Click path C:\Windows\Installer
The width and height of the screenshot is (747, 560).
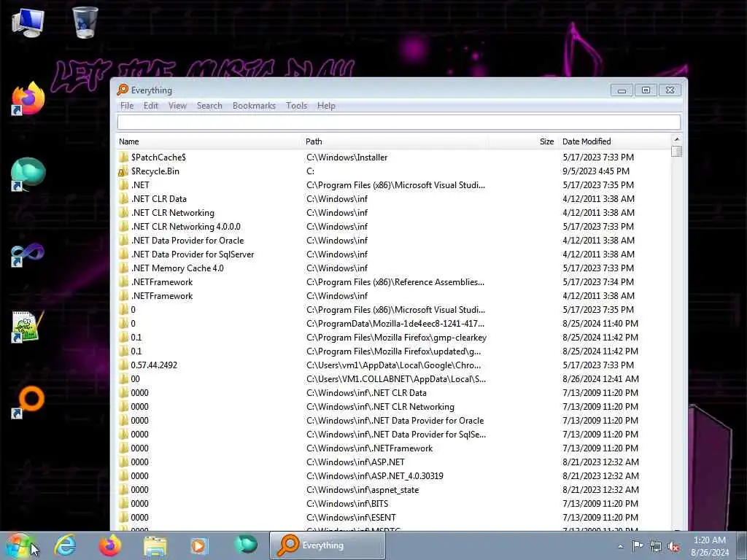coord(347,157)
